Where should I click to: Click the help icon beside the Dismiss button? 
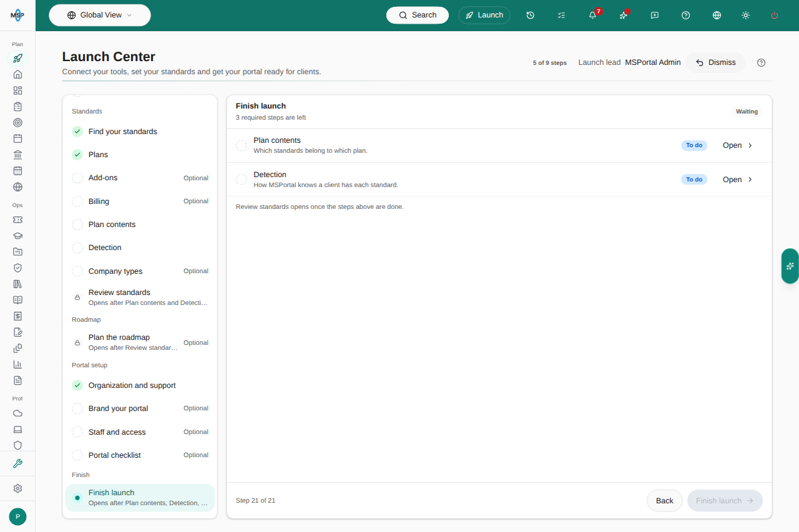762,62
